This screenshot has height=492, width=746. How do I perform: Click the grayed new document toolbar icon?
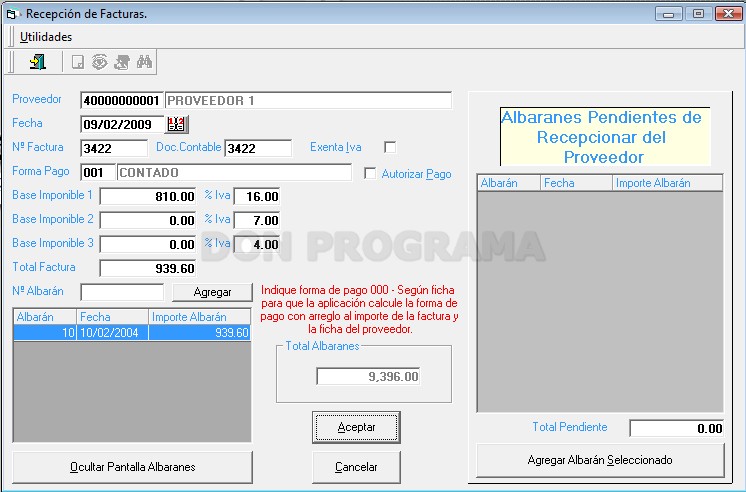coord(78,62)
